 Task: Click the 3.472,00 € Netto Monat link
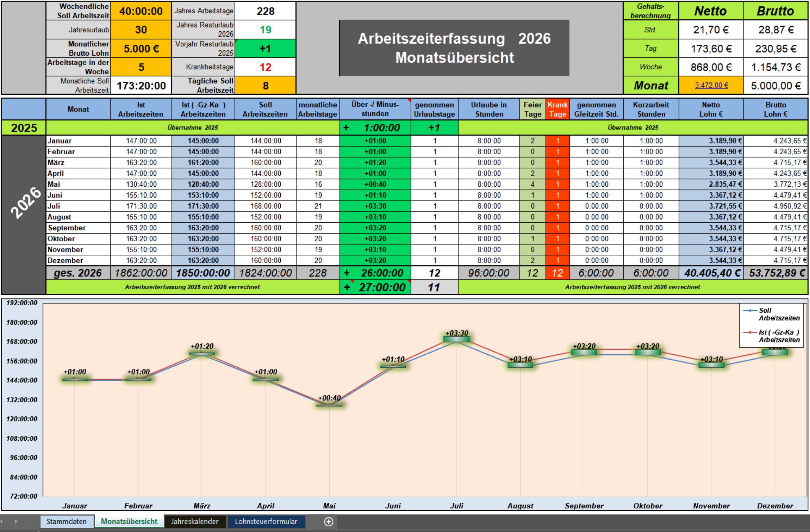pos(711,85)
